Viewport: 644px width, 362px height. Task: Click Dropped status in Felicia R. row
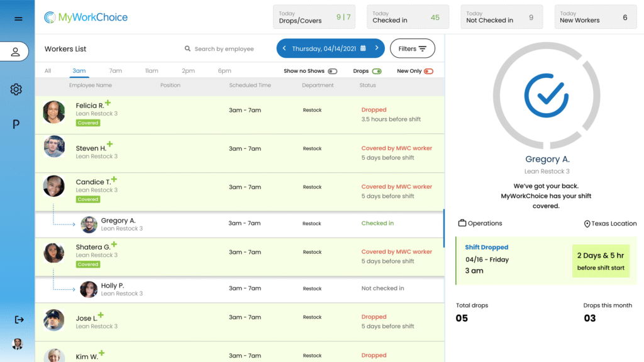pos(374,109)
